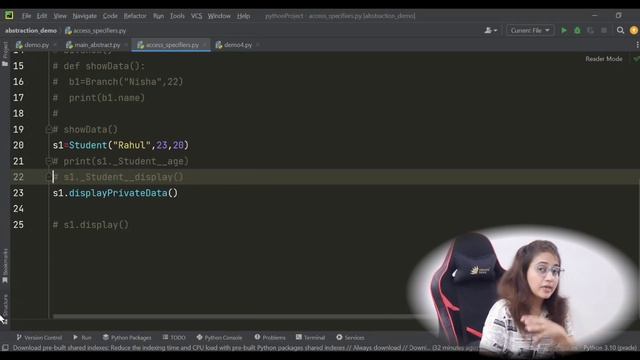The height and width of the screenshot is (360, 640).
Task: Open the TODO tool window
Action: [x=174, y=338]
